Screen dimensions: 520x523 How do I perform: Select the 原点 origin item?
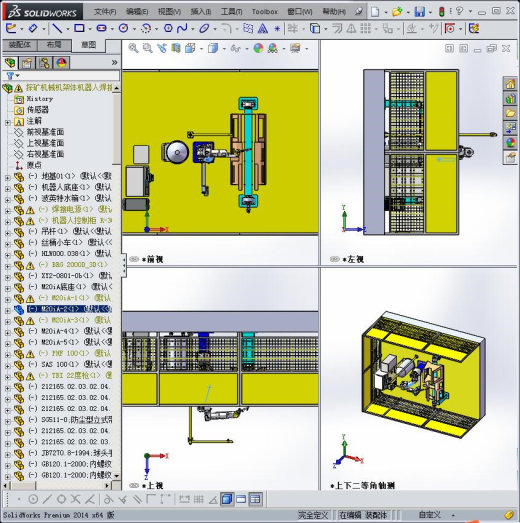tap(34, 165)
